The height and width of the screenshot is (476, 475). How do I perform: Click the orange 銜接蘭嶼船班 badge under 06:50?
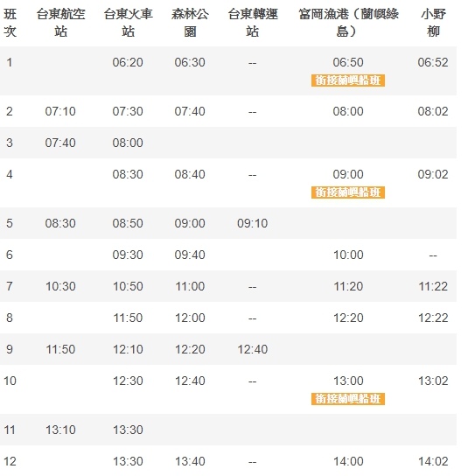tap(348, 80)
